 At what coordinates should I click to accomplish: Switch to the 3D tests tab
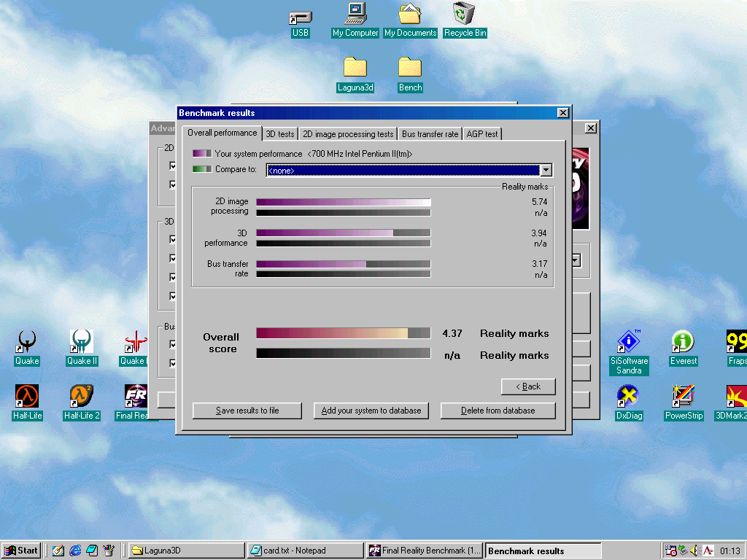280,134
